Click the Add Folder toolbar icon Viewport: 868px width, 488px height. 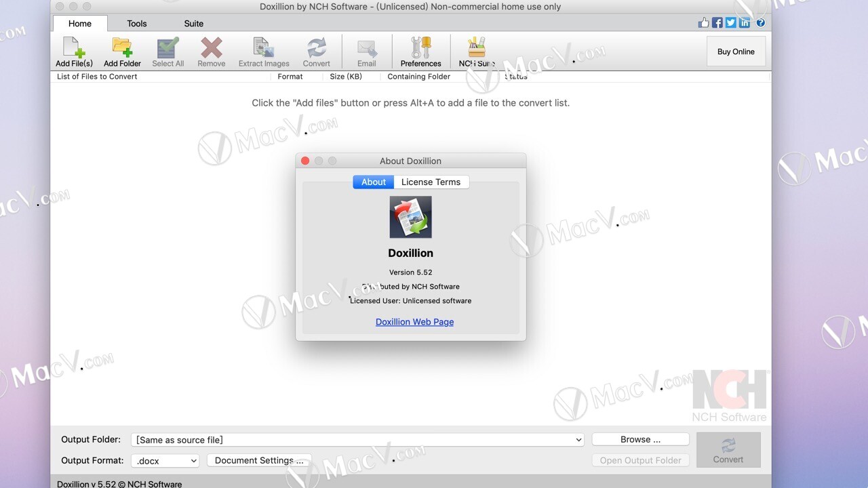pos(122,47)
